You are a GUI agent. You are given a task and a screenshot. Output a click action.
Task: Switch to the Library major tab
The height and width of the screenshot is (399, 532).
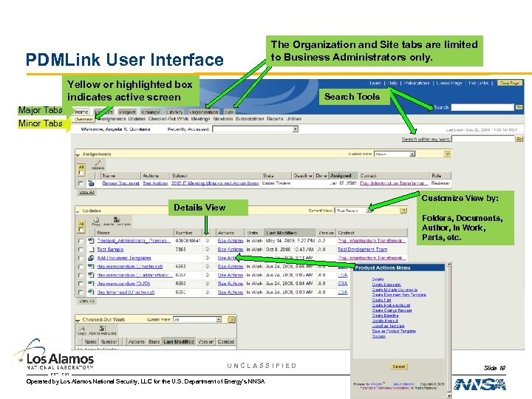[x=174, y=112]
